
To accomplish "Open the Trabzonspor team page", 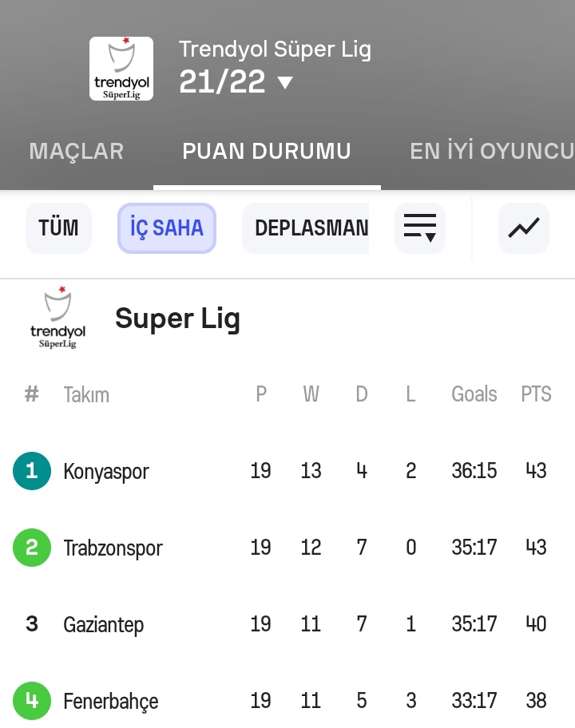I will (x=113, y=548).
